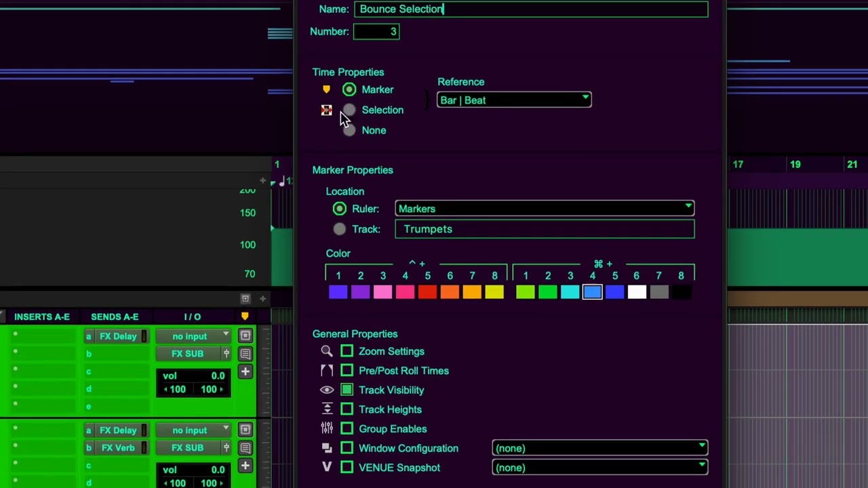Click the INSERTS A-E column header

[42, 317]
